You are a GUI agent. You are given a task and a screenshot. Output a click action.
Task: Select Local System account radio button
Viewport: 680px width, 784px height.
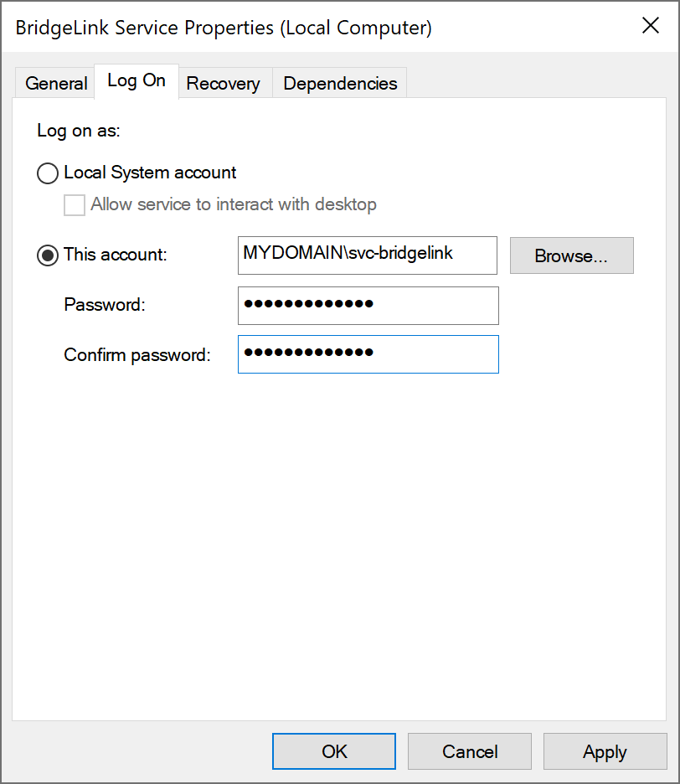coord(48,173)
